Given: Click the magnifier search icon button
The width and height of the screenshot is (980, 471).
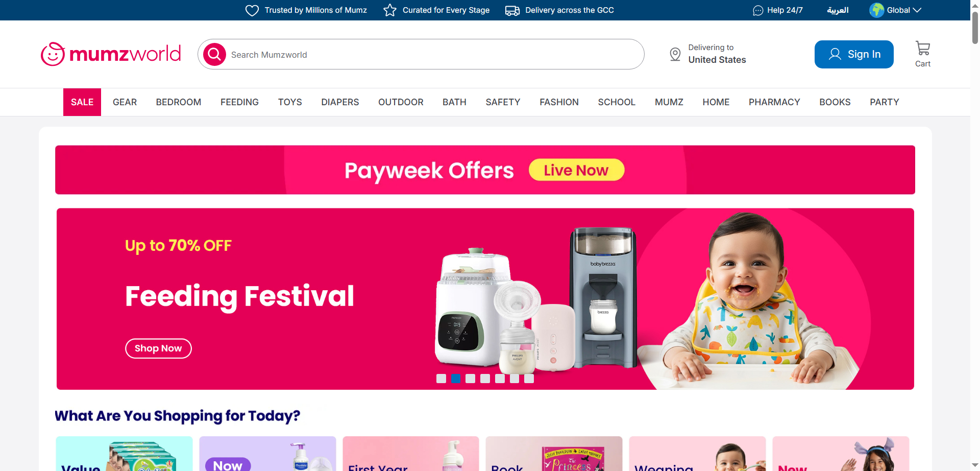Looking at the screenshot, I should [214, 54].
